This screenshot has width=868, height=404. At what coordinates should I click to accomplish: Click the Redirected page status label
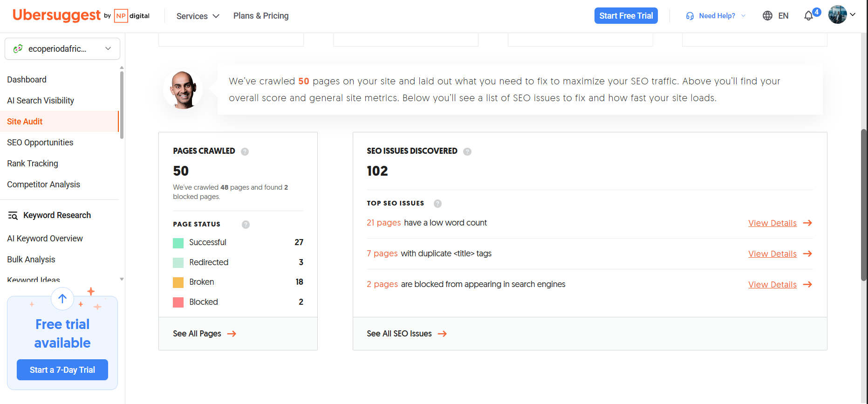coord(209,262)
